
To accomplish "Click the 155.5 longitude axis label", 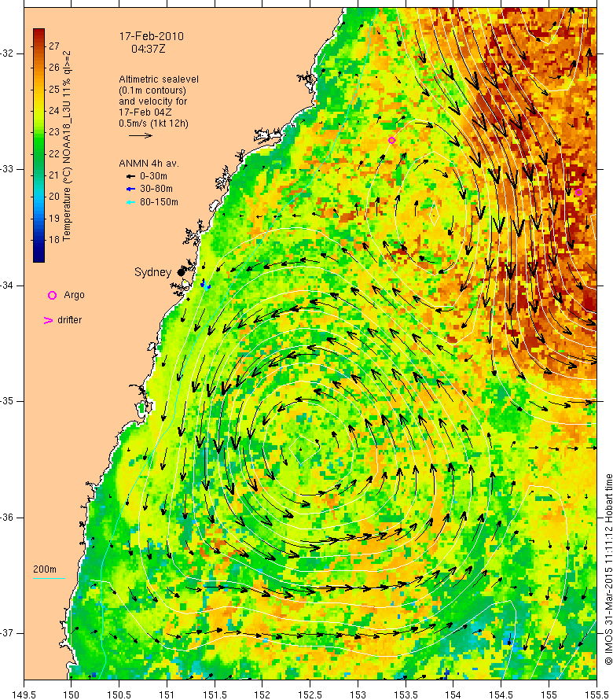I will point(596,694).
